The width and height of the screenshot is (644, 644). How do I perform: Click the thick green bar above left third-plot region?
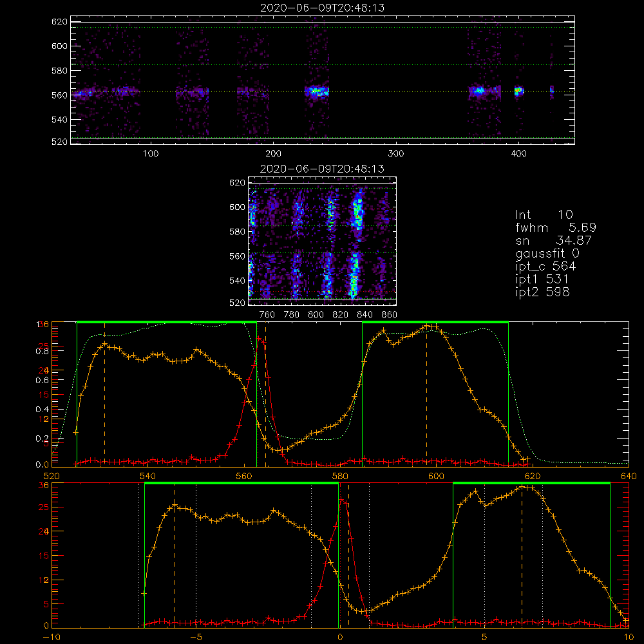[x=167, y=323]
